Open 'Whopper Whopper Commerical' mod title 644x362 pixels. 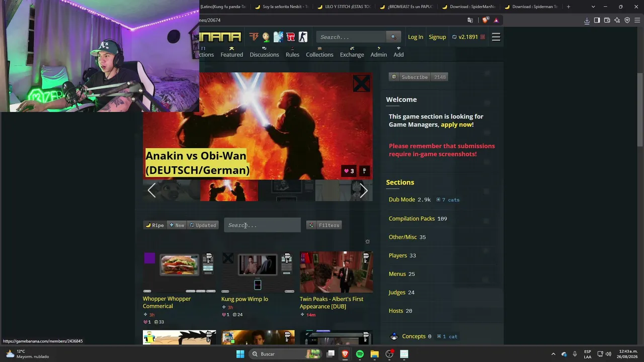[167, 302]
